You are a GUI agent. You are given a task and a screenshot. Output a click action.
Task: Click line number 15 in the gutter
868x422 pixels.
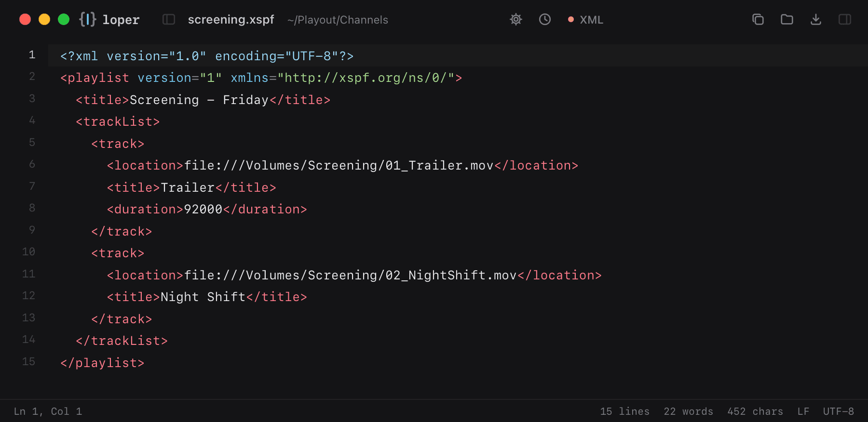click(28, 362)
